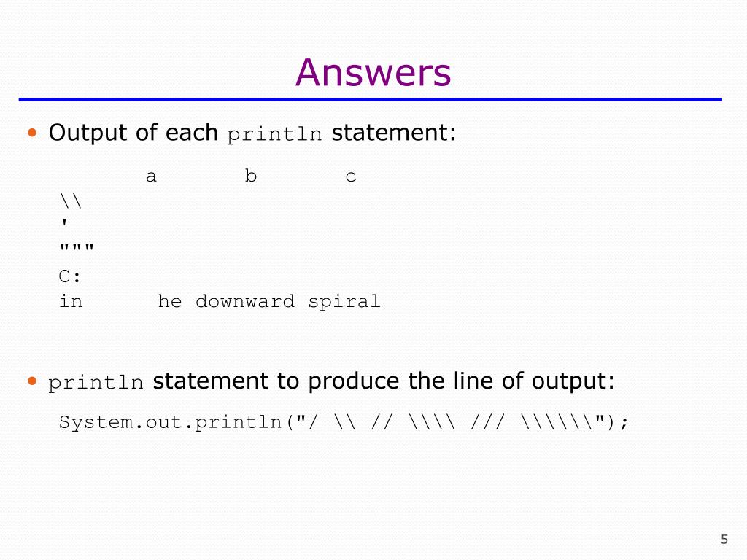
Task: Select the letter a in the output
Action: (x=151, y=176)
